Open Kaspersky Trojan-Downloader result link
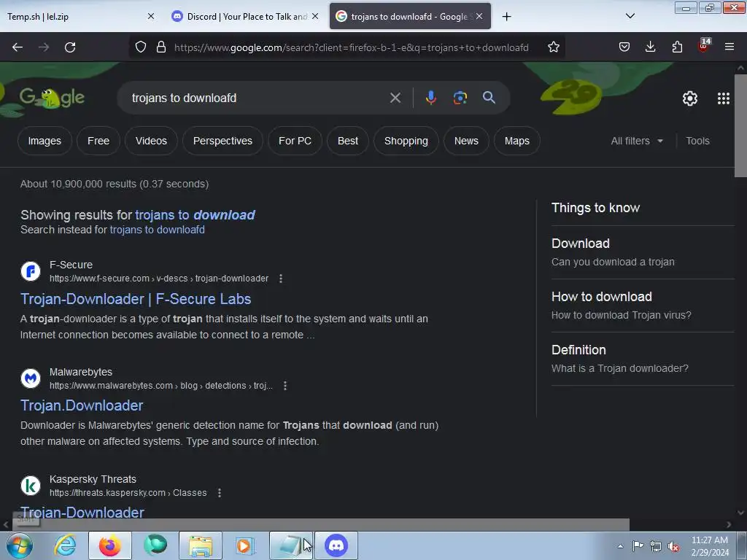 point(82,513)
